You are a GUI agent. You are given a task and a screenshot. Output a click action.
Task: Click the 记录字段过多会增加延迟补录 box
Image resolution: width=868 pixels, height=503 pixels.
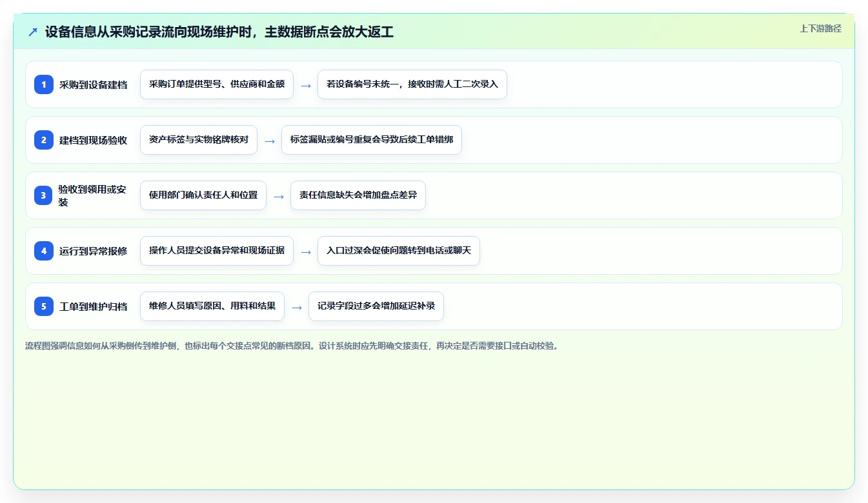376,306
